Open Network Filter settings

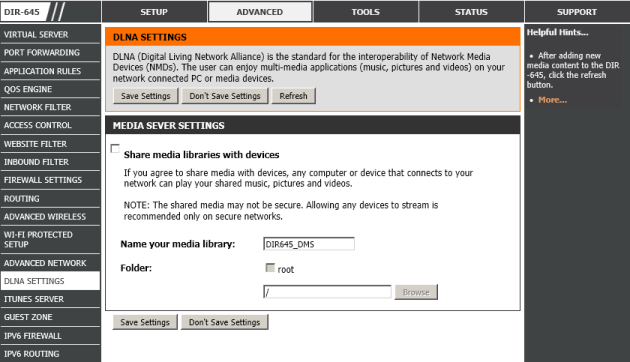pyautogui.click(x=50, y=107)
